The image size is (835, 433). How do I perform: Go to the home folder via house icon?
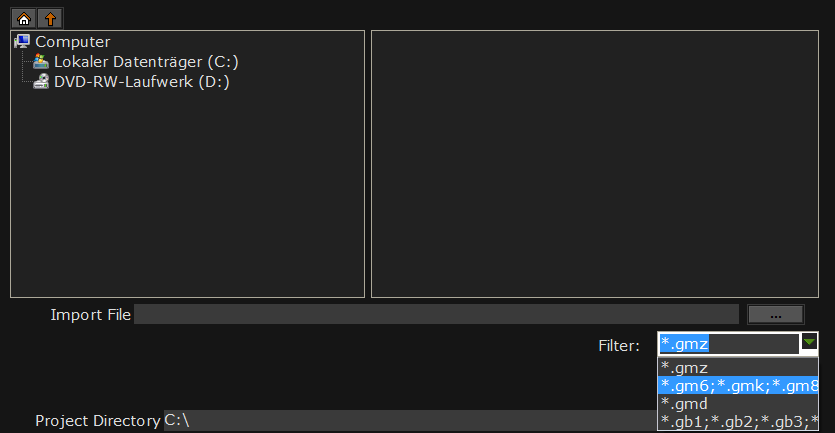(23, 19)
